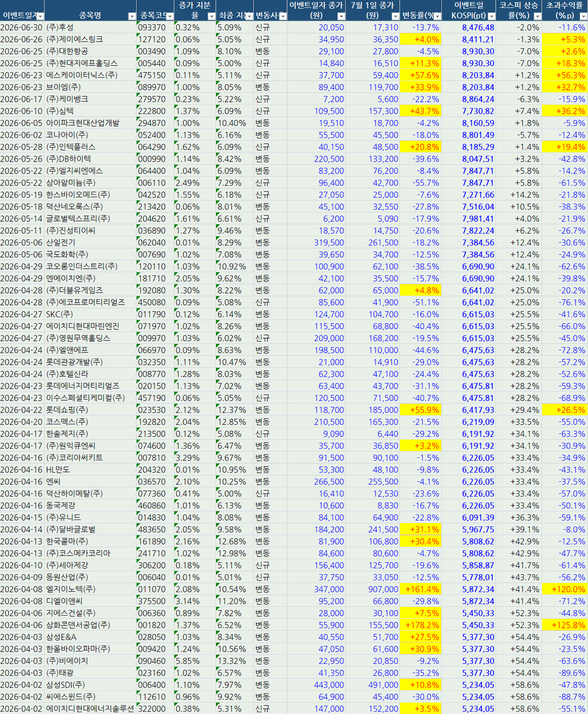Click the (주)더블유게임즈 cell
This screenshot has width=588, height=714.
pyautogui.click(x=90, y=290)
